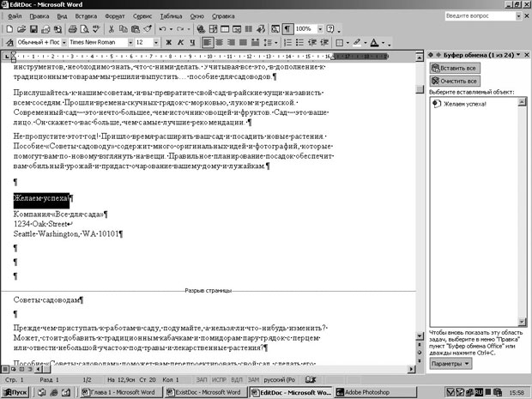Click the Styles and Formatting icon
This screenshot has width=532, height=399.
(9, 42)
